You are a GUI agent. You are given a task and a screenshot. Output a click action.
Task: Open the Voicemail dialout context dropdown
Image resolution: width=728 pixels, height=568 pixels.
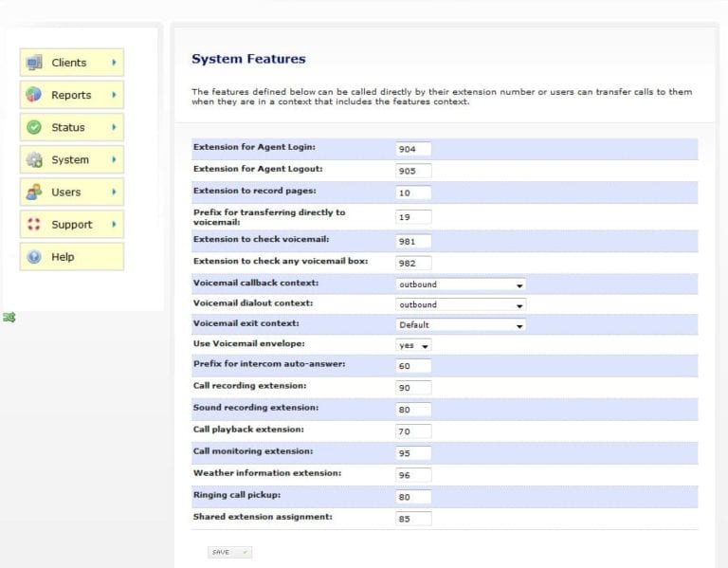coord(460,305)
